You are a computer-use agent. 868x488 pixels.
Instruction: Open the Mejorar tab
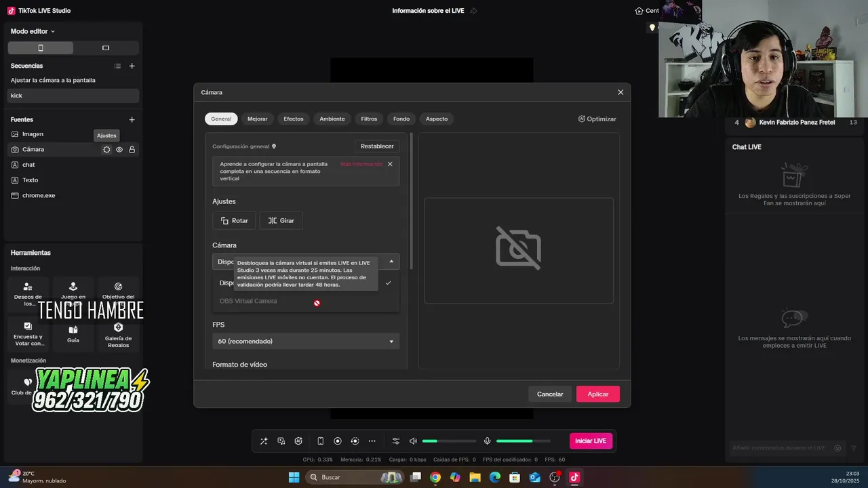[257, 119]
